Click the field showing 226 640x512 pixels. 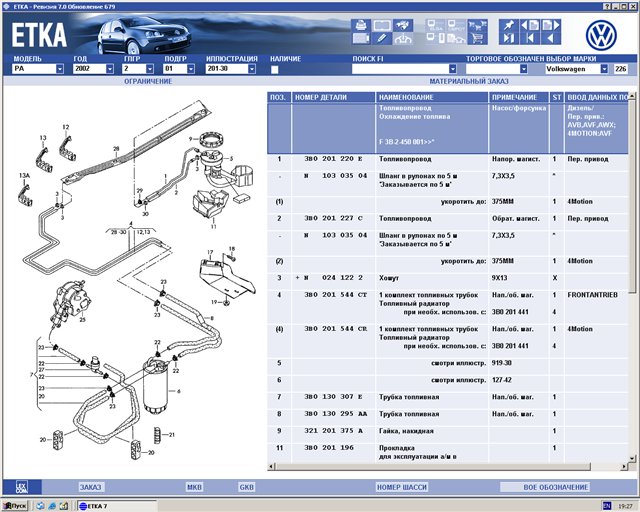[x=621, y=69]
